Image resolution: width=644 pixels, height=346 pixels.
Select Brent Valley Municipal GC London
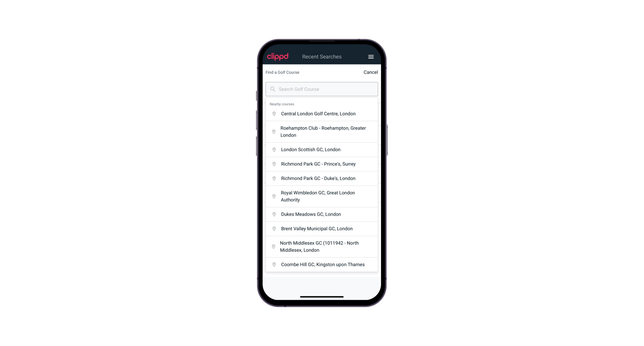pos(322,228)
